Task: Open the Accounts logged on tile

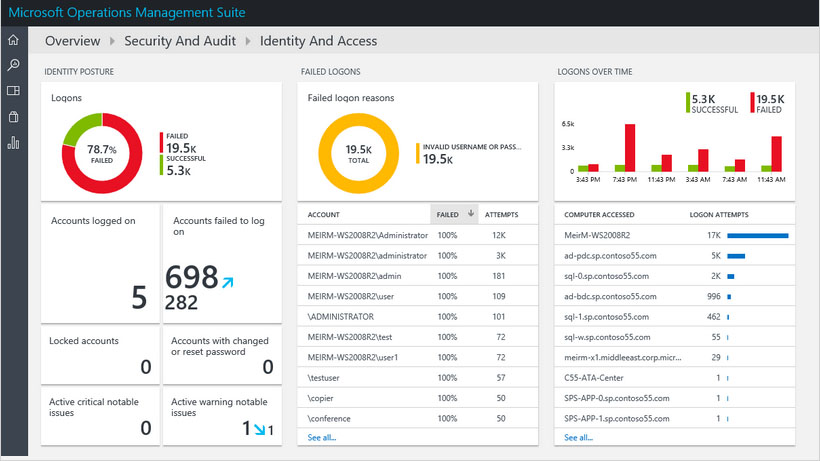Action: click(100, 264)
